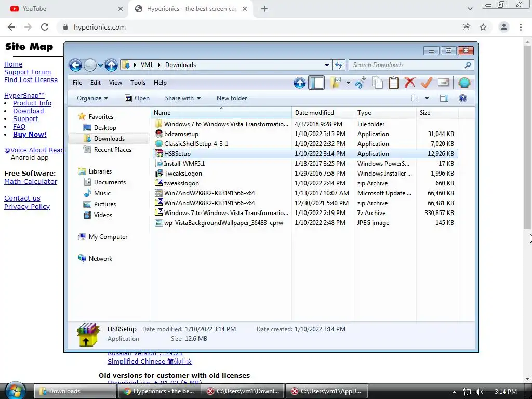Expand address bar previous locations dropdown
Screen dimensions: 532x399
(327, 65)
